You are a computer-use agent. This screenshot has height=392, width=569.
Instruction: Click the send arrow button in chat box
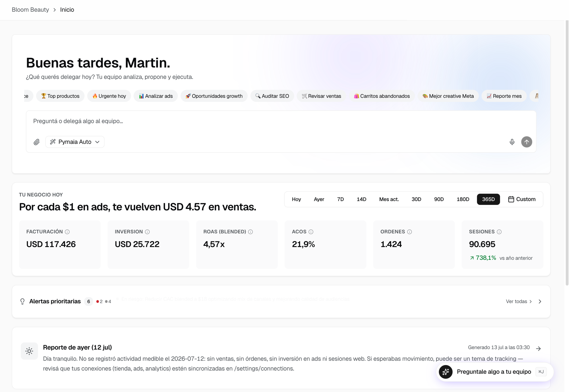click(x=527, y=142)
